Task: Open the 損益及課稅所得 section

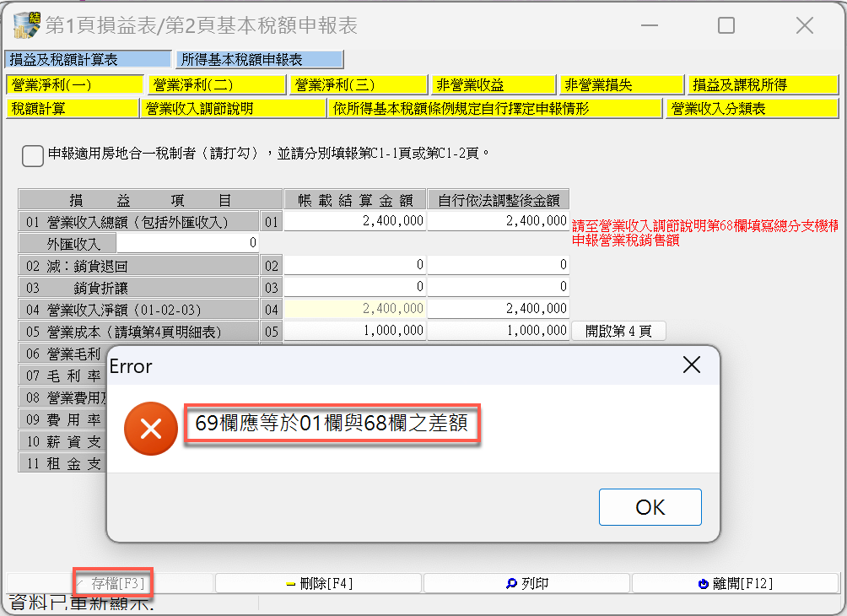Action: pos(763,85)
